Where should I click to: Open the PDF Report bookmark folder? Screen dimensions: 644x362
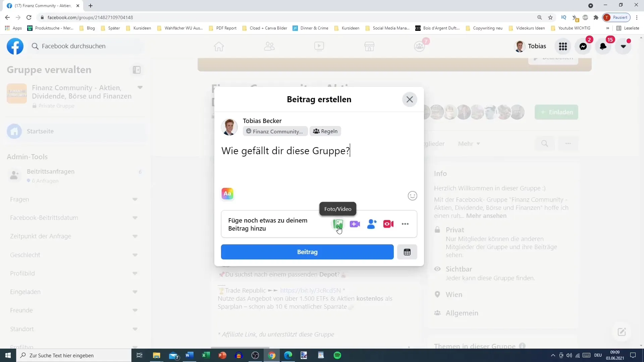[x=223, y=28]
